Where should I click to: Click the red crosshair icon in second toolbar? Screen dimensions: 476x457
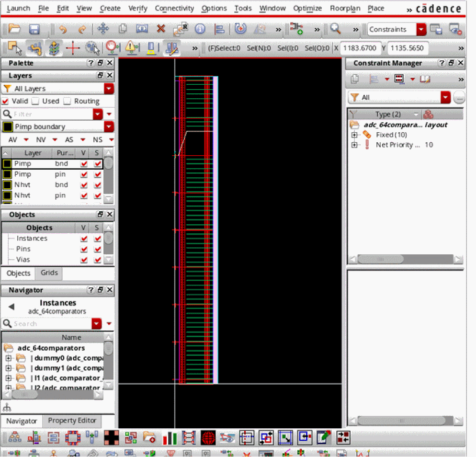pos(72,48)
